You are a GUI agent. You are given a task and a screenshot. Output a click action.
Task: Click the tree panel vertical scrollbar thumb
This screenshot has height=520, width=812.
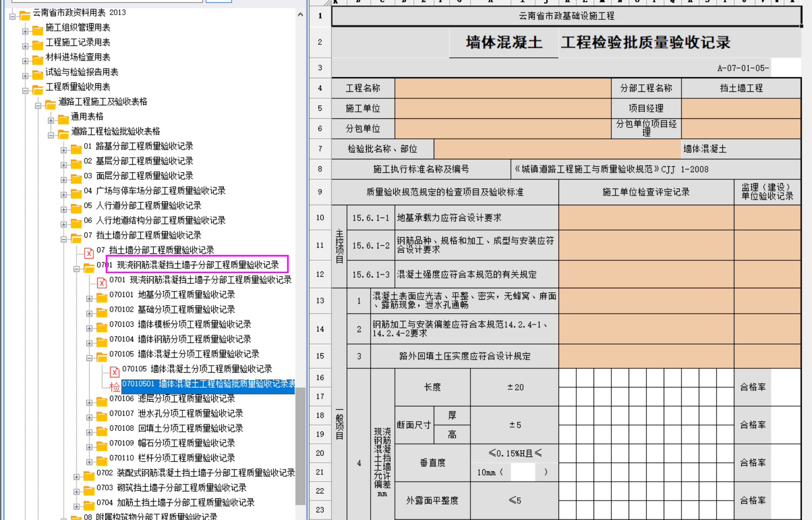[300, 446]
